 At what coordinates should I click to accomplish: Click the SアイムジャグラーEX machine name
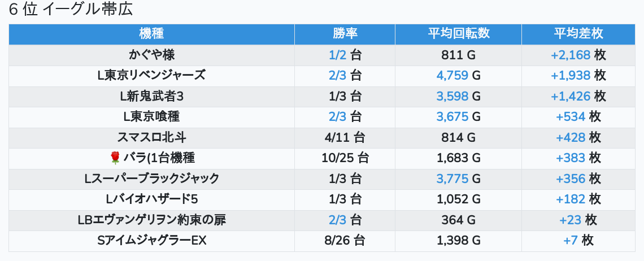click(151, 241)
